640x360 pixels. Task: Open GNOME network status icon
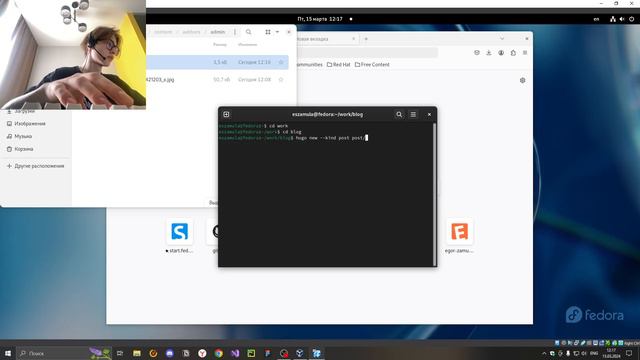click(613, 19)
